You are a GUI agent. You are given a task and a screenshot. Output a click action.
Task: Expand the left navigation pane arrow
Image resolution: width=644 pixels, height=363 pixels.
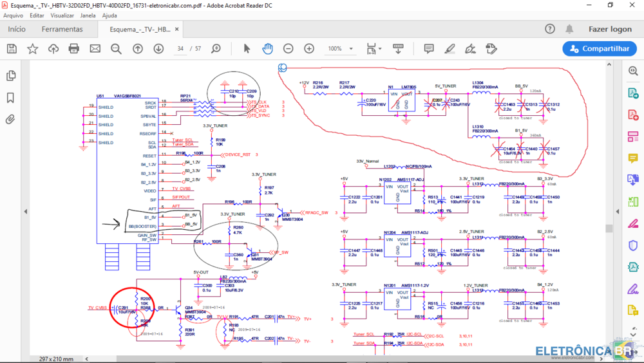(x=26, y=211)
